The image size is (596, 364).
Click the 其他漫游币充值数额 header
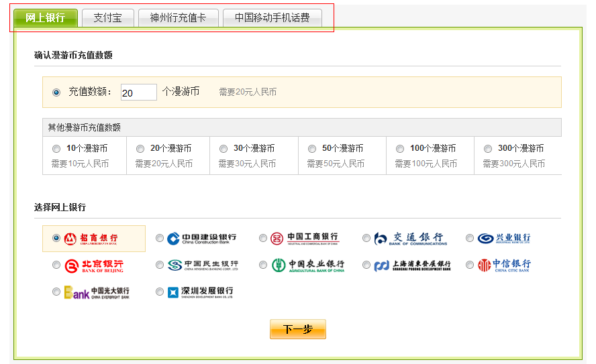tap(84, 127)
